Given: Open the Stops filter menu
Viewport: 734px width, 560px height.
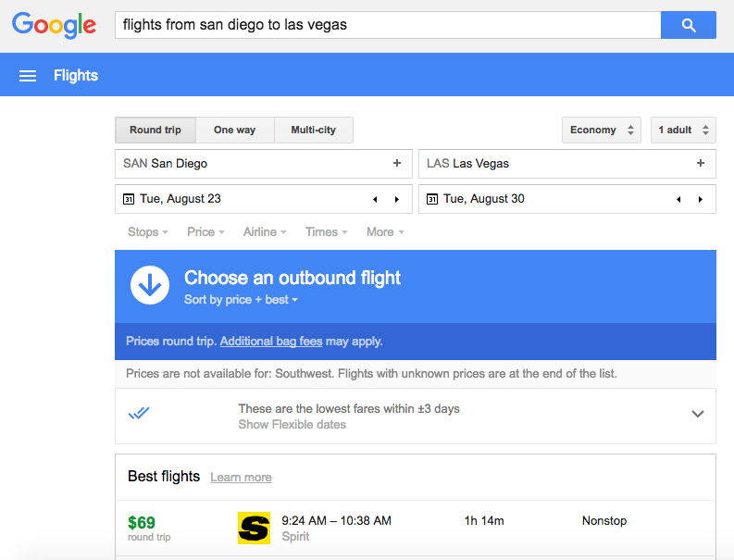Looking at the screenshot, I should coord(147,231).
